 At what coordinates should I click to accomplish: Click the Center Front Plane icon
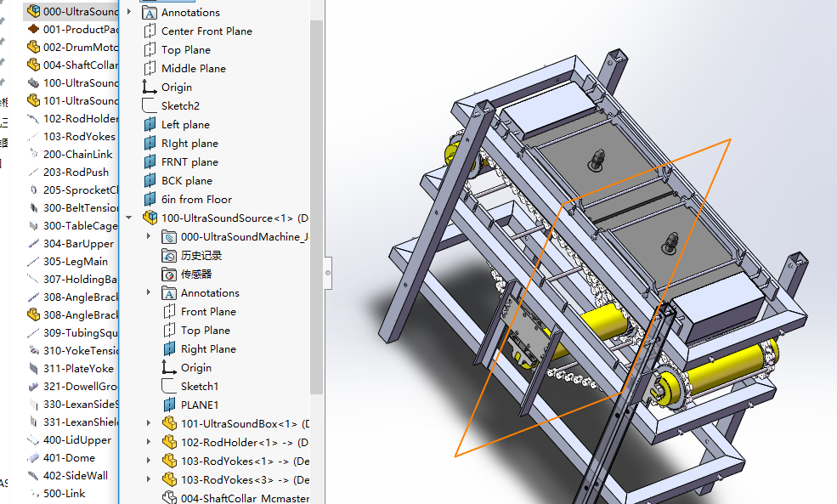[150, 31]
